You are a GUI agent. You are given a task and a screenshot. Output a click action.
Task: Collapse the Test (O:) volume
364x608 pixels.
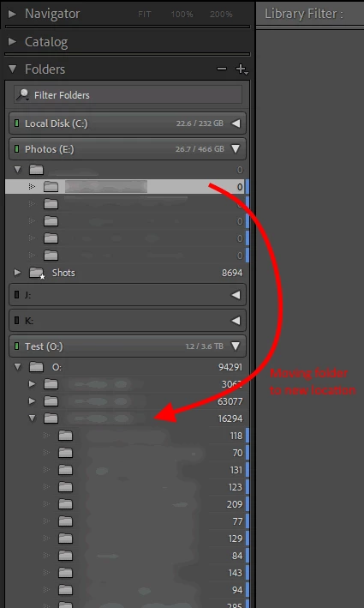tap(236, 346)
